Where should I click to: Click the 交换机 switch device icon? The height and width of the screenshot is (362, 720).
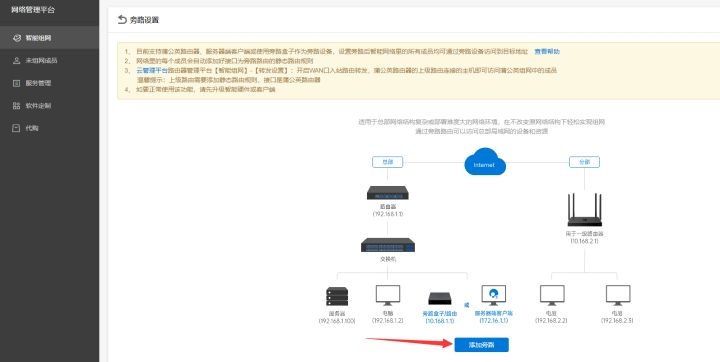(388, 245)
